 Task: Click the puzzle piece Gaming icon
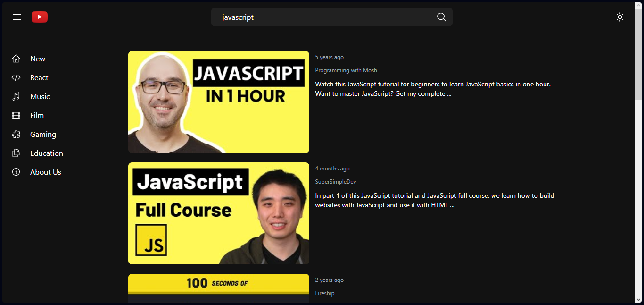tap(16, 134)
